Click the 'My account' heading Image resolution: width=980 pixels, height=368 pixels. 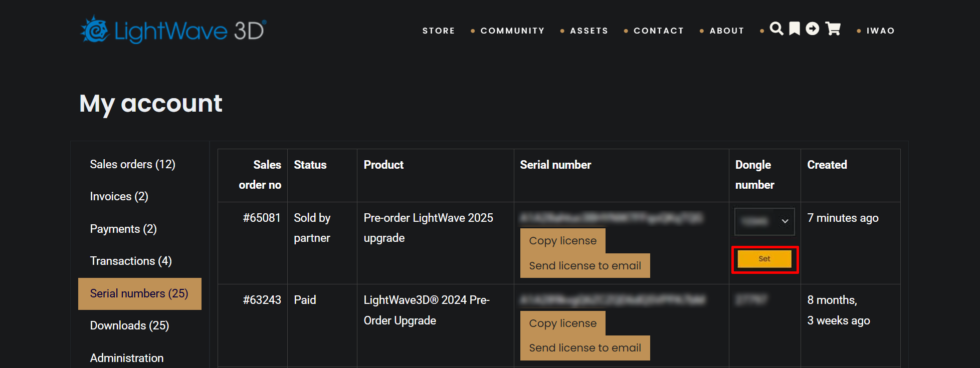click(x=151, y=104)
